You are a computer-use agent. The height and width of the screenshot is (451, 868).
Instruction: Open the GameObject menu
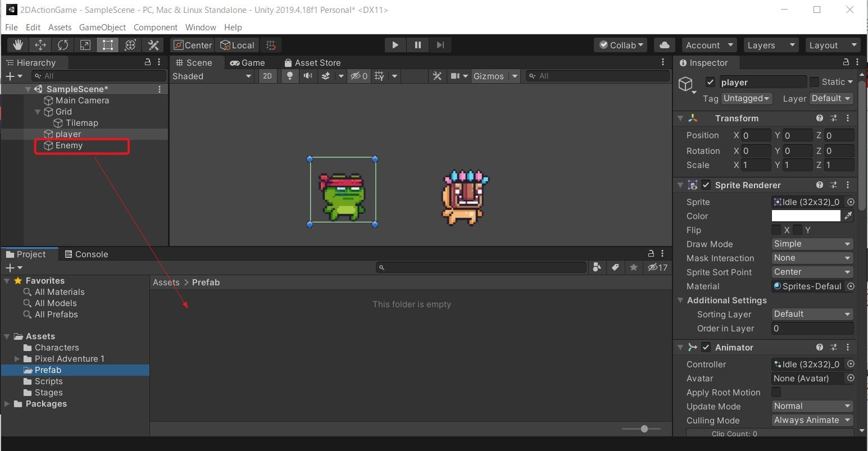pos(102,27)
